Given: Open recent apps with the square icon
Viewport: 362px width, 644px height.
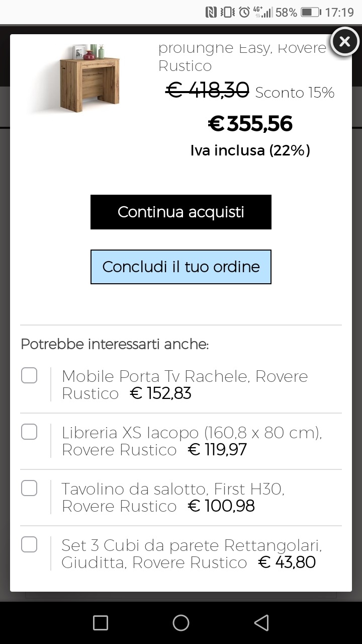Looking at the screenshot, I should [x=101, y=623].
